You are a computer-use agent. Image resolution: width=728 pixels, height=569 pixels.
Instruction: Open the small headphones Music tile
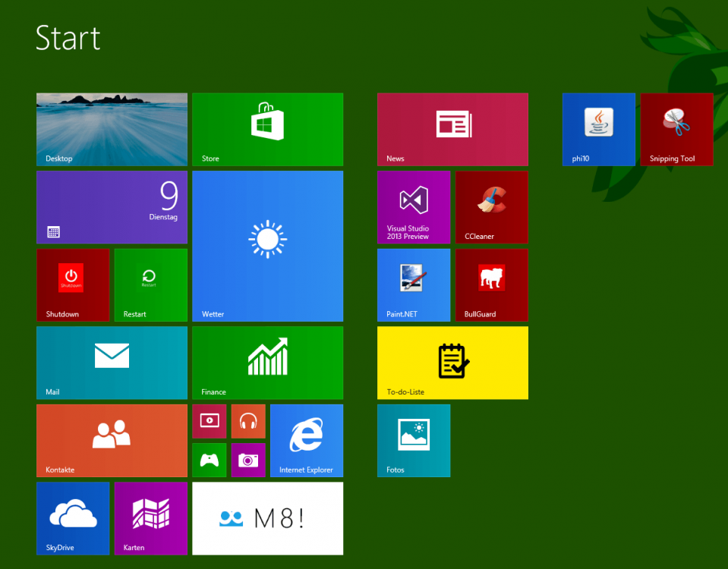coord(248,421)
